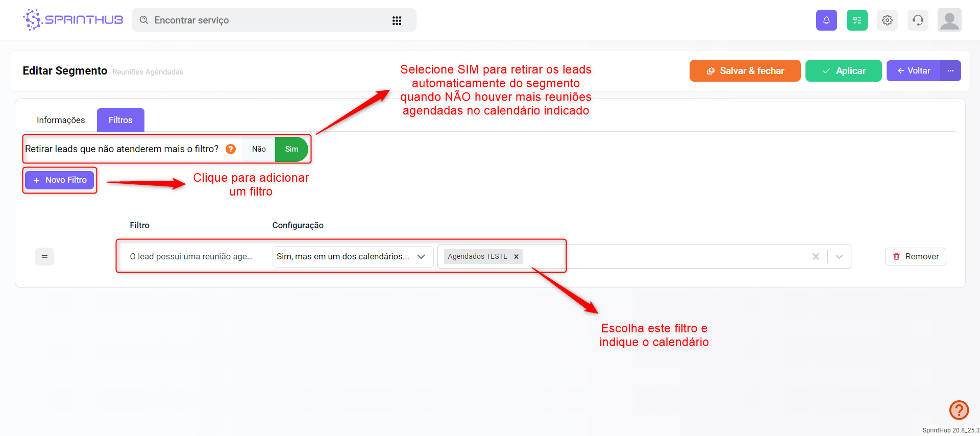Click the Novo Filtro button

click(x=60, y=180)
